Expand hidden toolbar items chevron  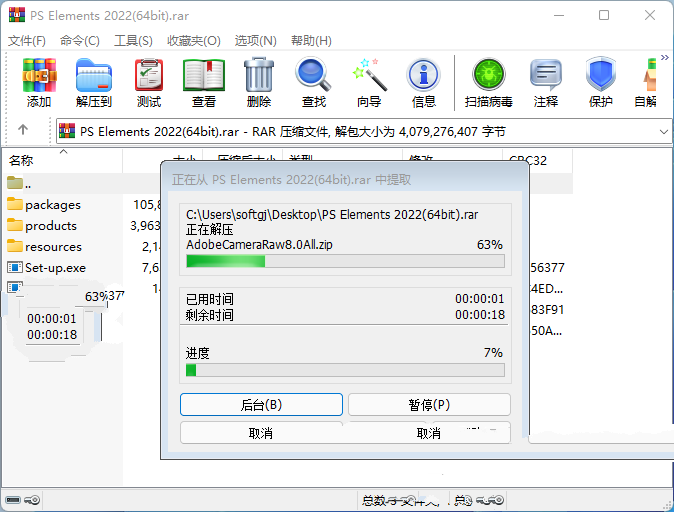665,58
